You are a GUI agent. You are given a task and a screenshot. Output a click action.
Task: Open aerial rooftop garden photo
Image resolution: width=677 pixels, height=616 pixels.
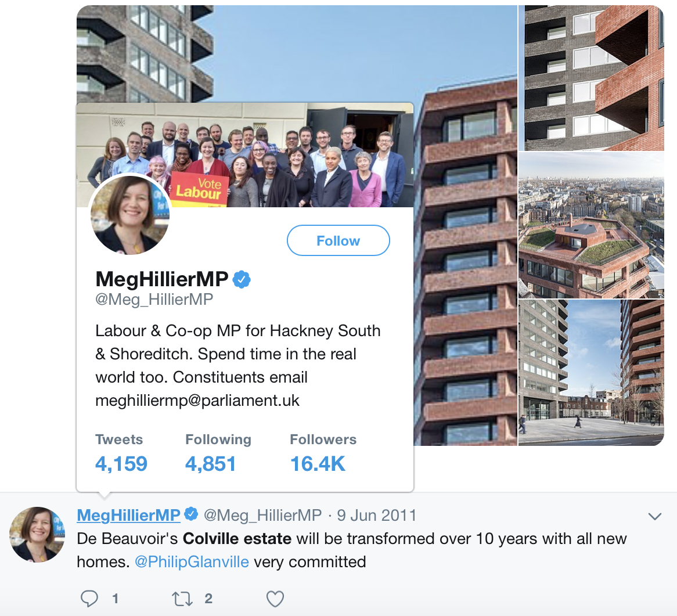591,225
